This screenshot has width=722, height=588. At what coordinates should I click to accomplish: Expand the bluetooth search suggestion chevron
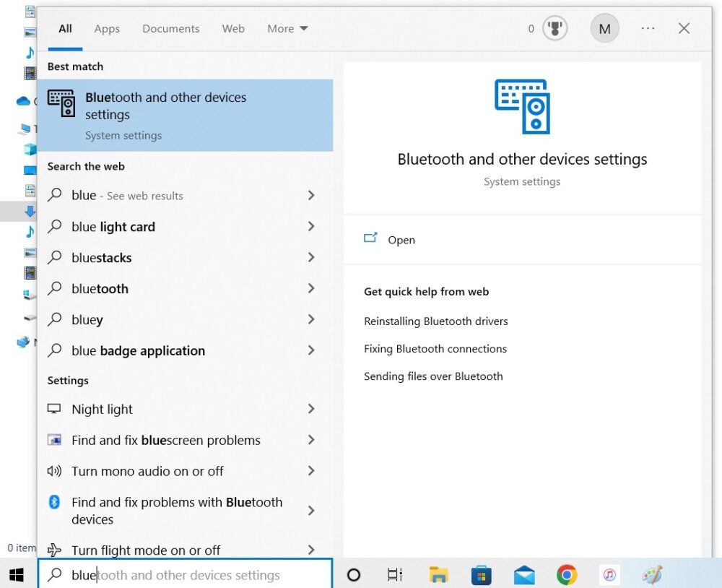pyautogui.click(x=310, y=288)
